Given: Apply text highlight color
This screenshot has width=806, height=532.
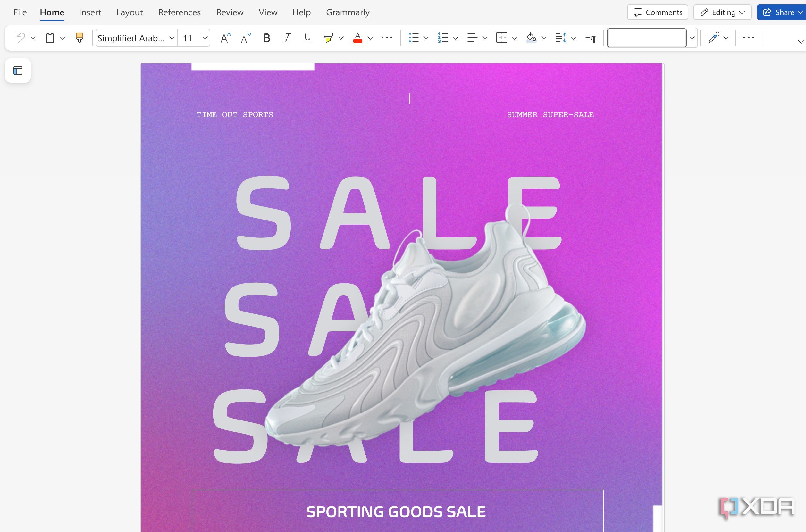Looking at the screenshot, I should [328, 38].
